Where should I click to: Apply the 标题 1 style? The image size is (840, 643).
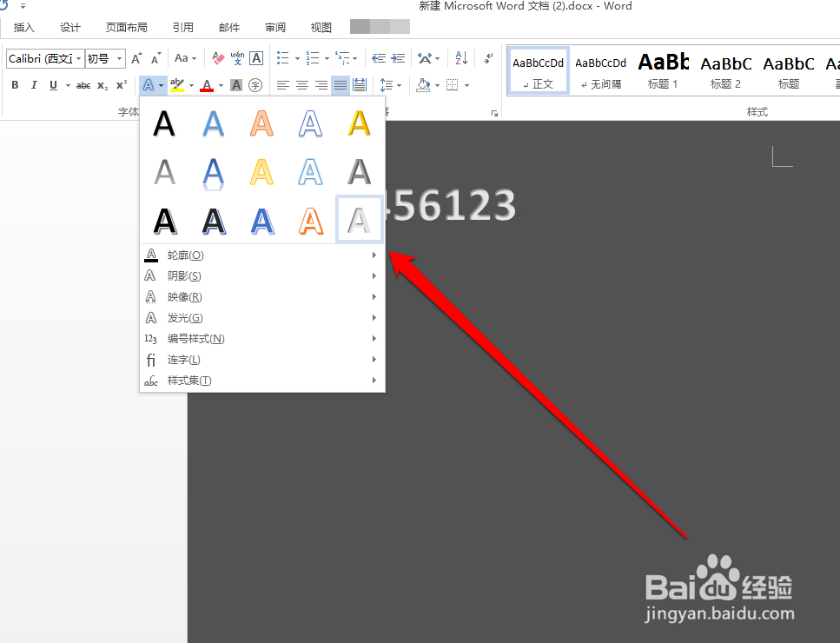(x=663, y=70)
